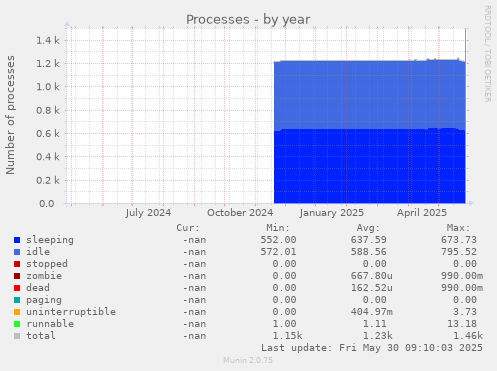Click the zombie average value 667.80u
This screenshot has width=497, height=371.
point(371,276)
